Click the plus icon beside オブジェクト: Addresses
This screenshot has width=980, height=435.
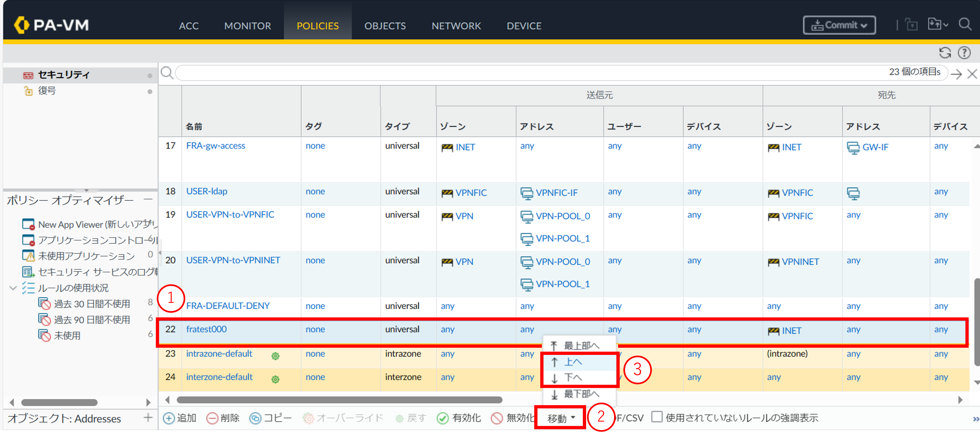pyautogui.click(x=148, y=417)
